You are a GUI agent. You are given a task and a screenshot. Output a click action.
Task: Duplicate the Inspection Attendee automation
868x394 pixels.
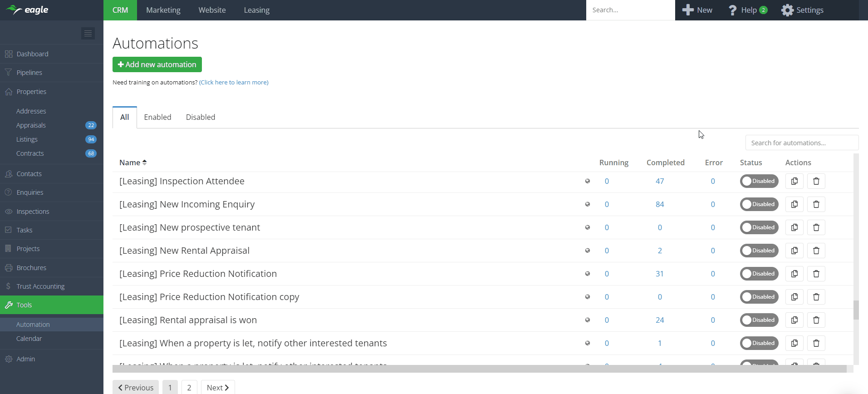pos(794,181)
